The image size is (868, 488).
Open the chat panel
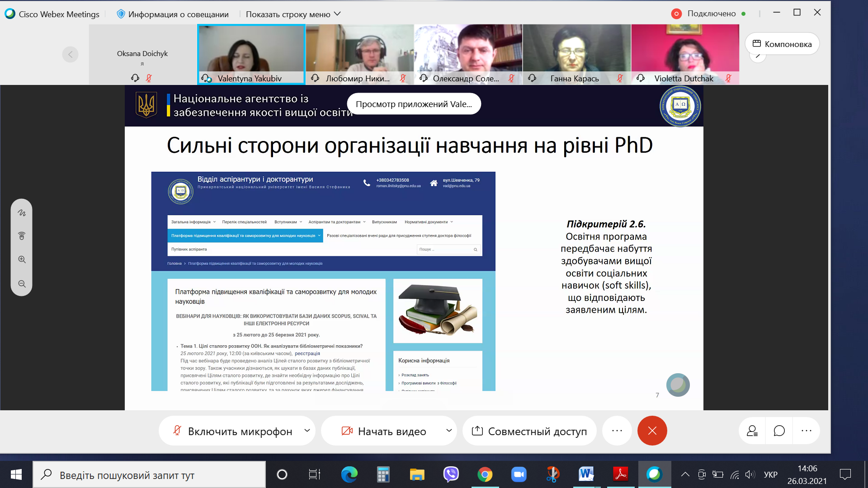pyautogui.click(x=779, y=431)
